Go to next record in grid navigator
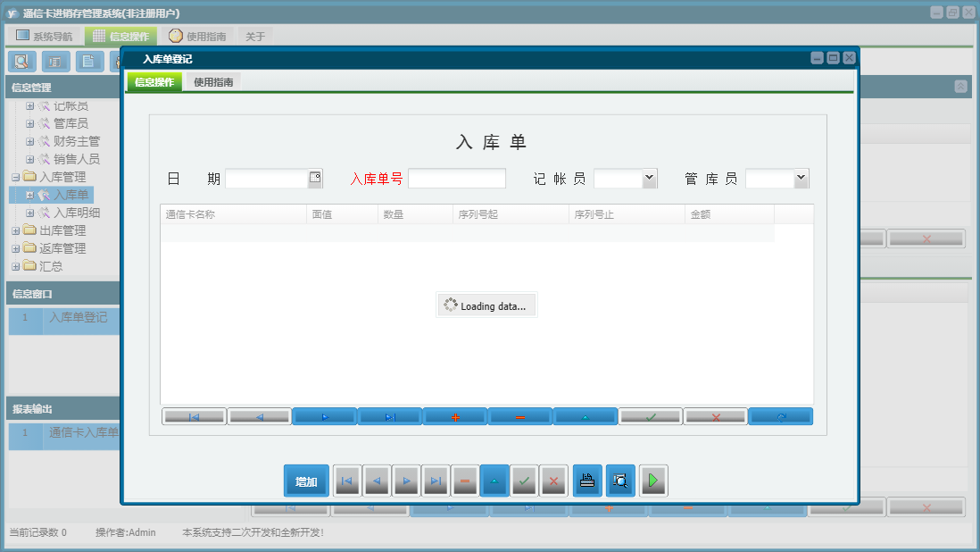 [324, 417]
